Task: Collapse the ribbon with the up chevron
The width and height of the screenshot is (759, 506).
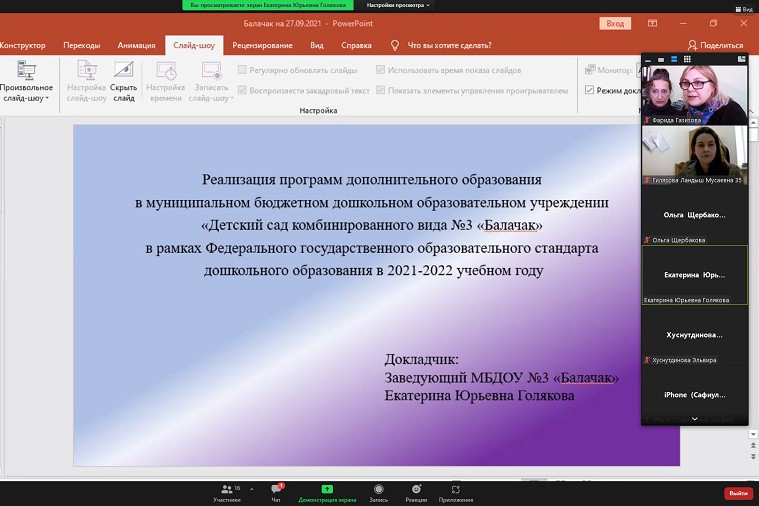Action: click(x=752, y=111)
